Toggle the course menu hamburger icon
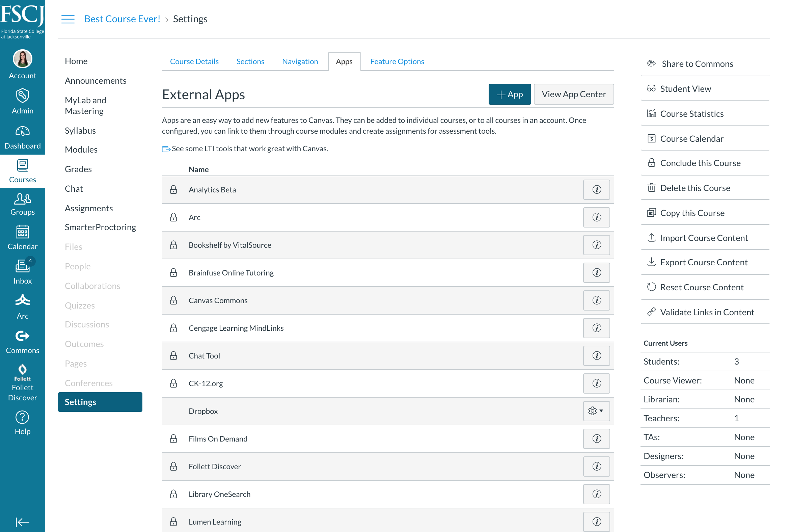 [68, 19]
